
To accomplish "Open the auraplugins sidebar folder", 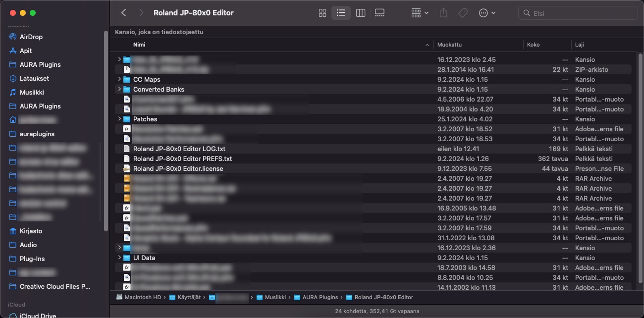I will (x=37, y=134).
